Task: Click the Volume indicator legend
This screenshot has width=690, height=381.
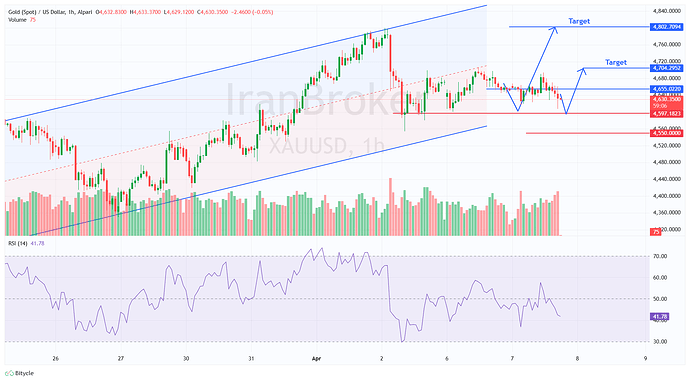Action: 22,20
